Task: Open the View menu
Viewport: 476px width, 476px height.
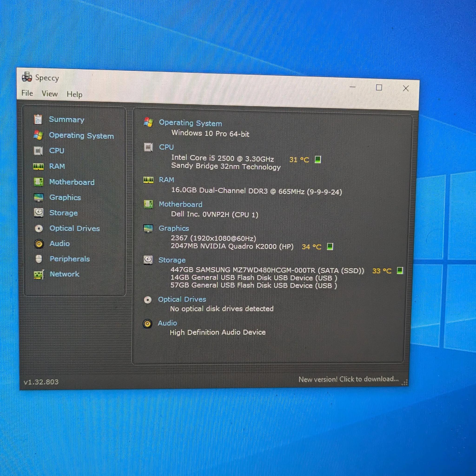Action: click(50, 94)
